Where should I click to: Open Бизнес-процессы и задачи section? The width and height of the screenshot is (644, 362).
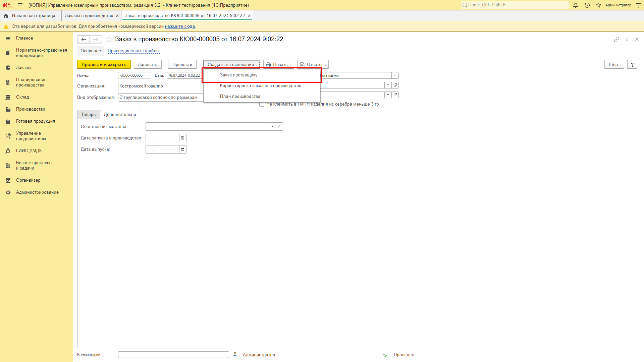[34, 166]
